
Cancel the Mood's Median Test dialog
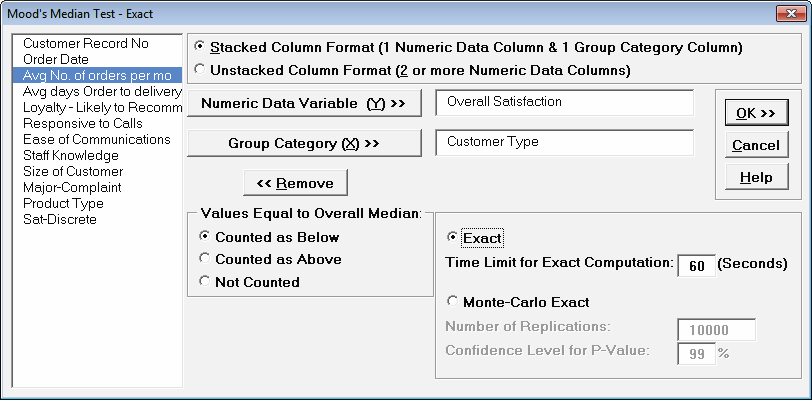pyautogui.click(x=755, y=145)
